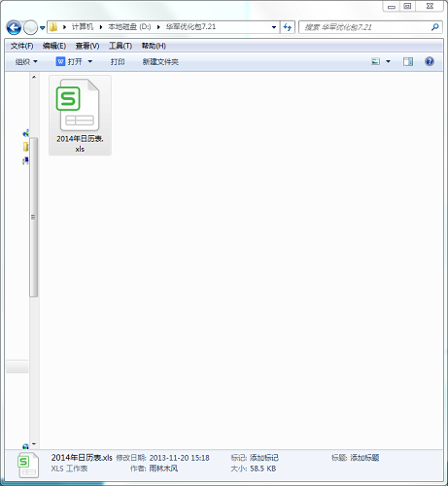Open the 帮助(H) menu

pos(154,46)
